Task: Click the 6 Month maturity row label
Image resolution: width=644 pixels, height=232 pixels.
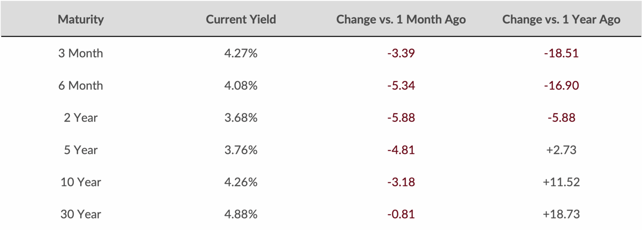Action: pyautogui.click(x=80, y=85)
